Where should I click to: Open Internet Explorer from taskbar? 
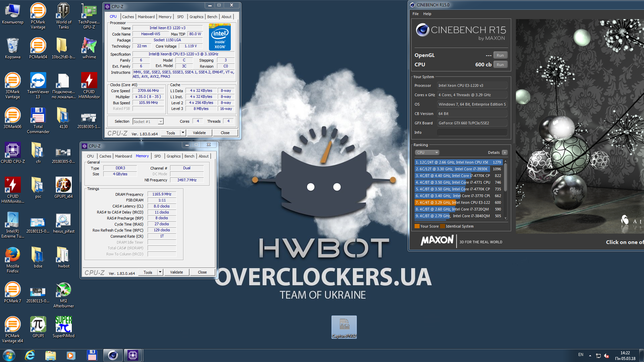coord(30,355)
